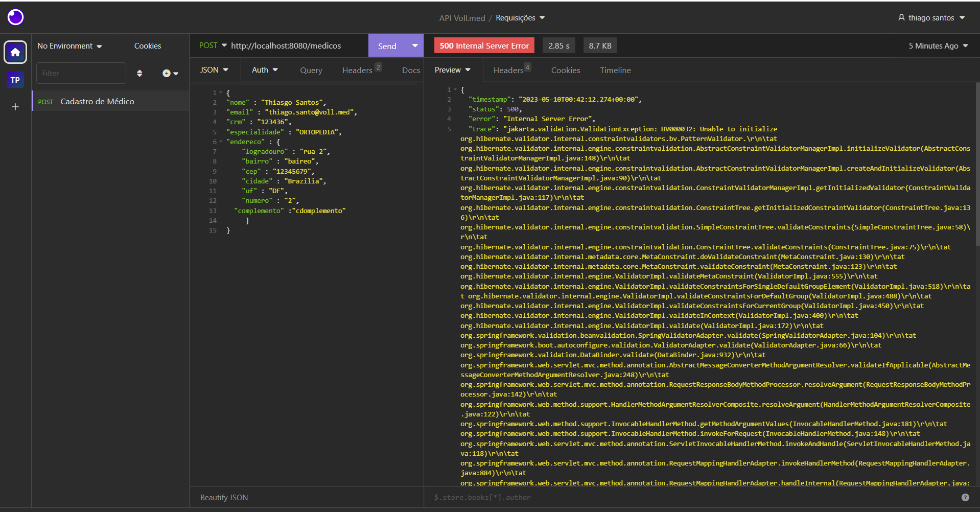Viewport: 980px width, 512px height.
Task: Click the "cep" value 12345679
Action: (x=292, y=171)
